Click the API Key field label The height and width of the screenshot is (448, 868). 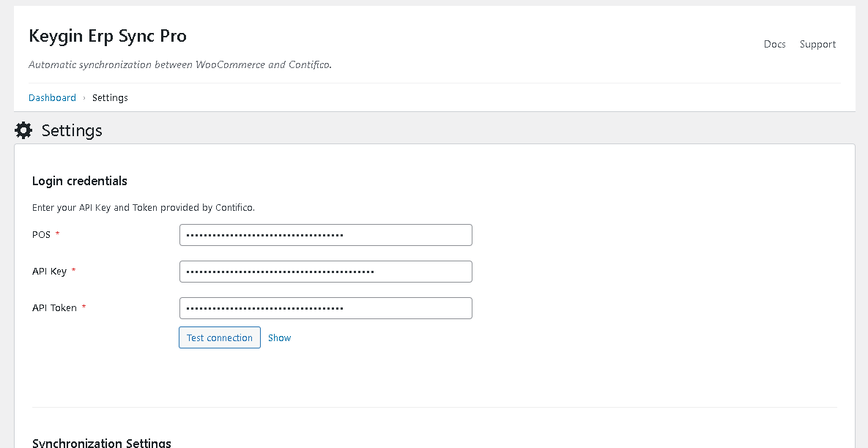coord(49,272)
